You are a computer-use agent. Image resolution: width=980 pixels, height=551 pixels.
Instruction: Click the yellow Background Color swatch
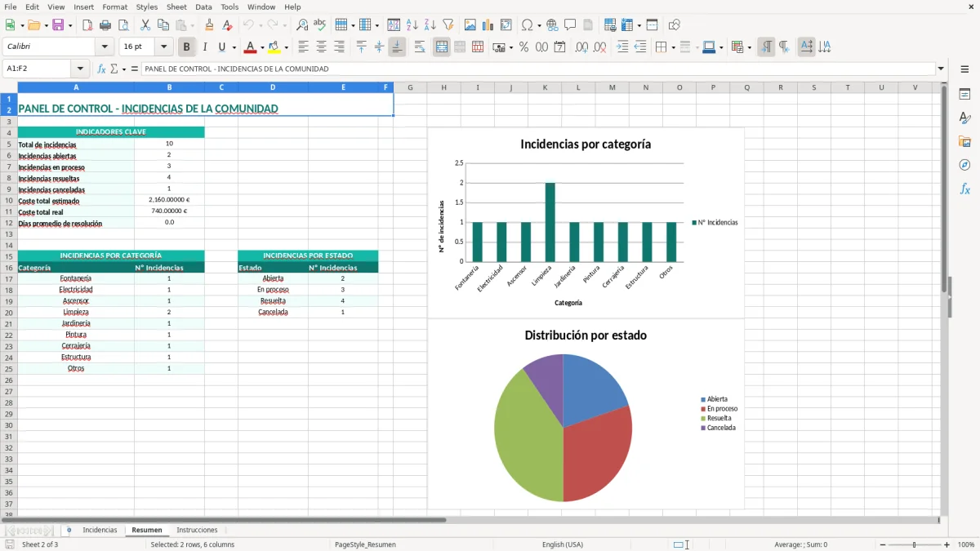[274, 47]
